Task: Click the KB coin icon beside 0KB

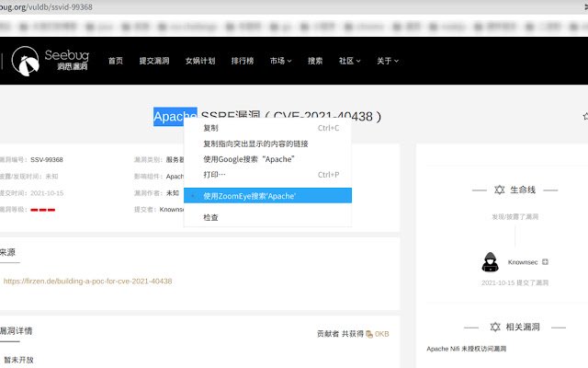Action: 369,334
